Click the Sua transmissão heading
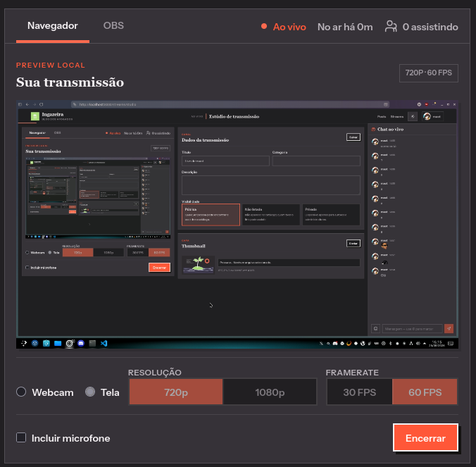This screenshot has width=476, height=467. click(70, 82)
